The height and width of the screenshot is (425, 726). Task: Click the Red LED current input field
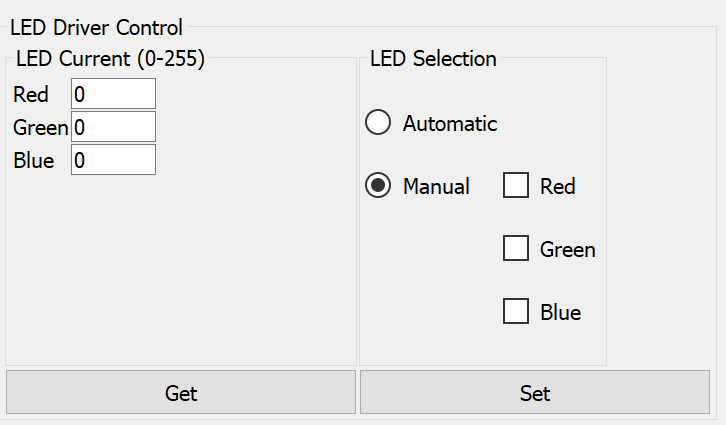(x=113, y=94)
